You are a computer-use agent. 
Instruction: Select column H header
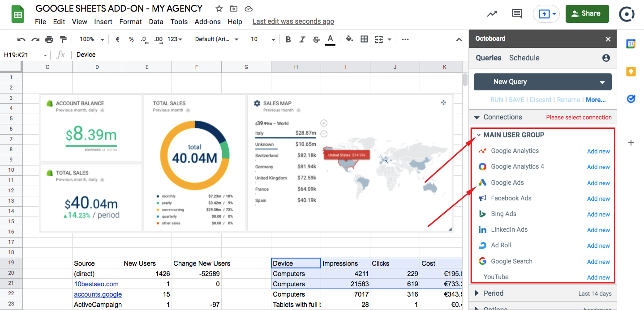click(x=296, y=67)
